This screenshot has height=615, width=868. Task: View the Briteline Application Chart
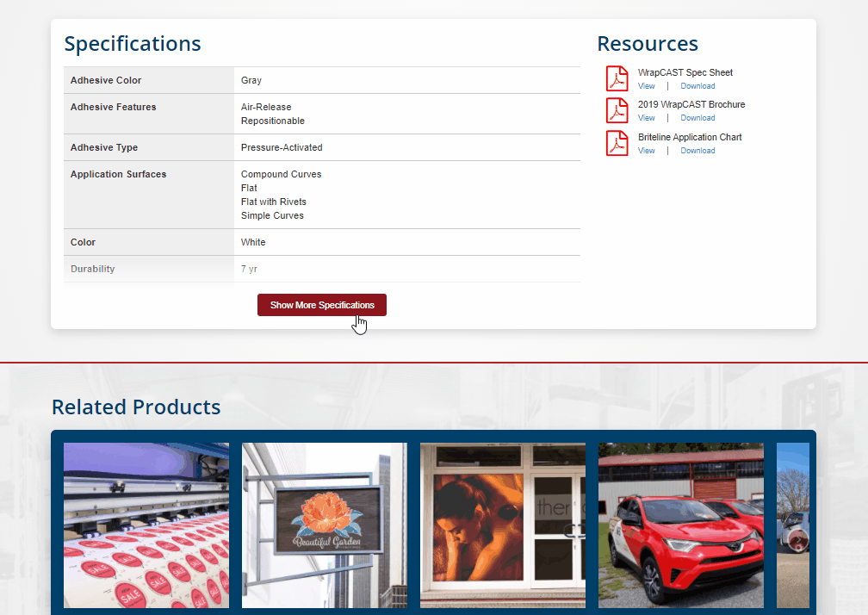[x=646, y=151]
